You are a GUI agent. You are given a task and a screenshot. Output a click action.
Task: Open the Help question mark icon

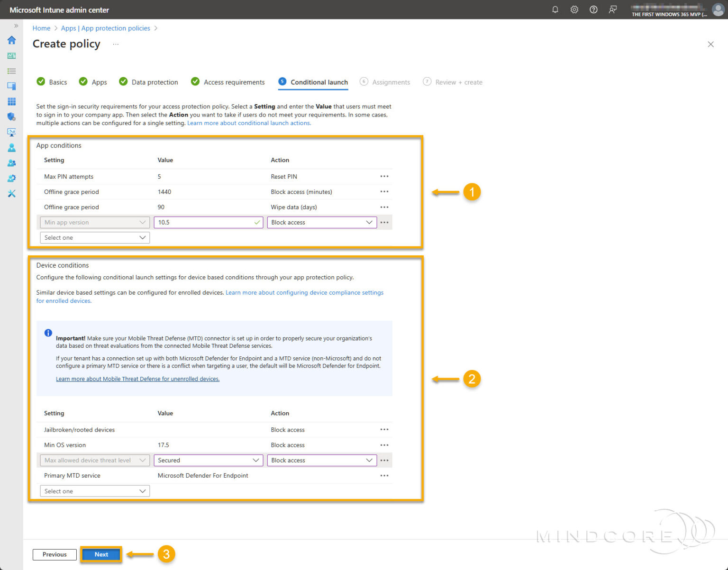coord(593,9)
